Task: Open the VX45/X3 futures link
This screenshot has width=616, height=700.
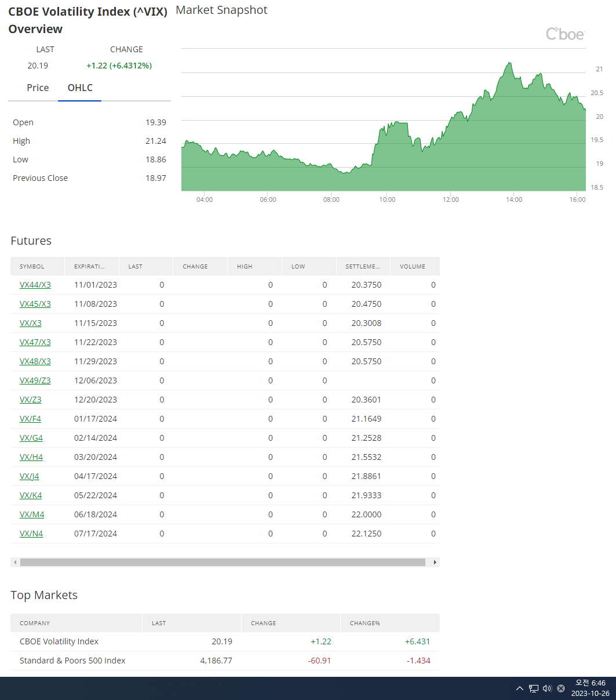Action: [35, 304]
